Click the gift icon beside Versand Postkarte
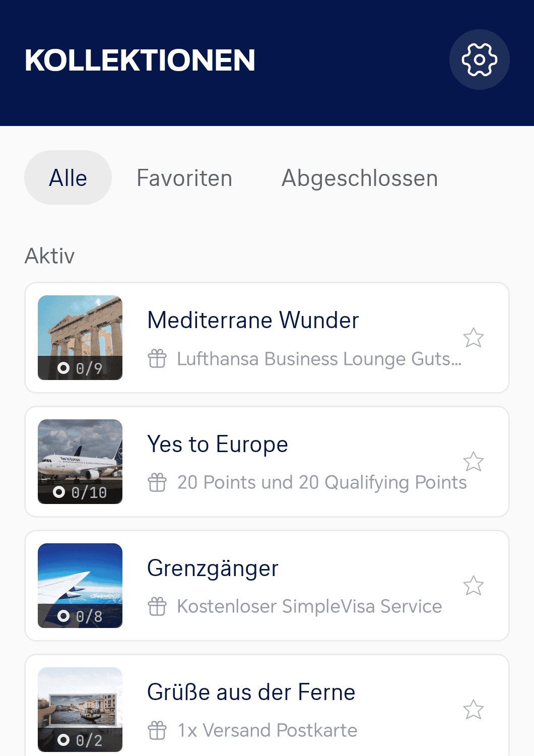 [x=157, y=730]
